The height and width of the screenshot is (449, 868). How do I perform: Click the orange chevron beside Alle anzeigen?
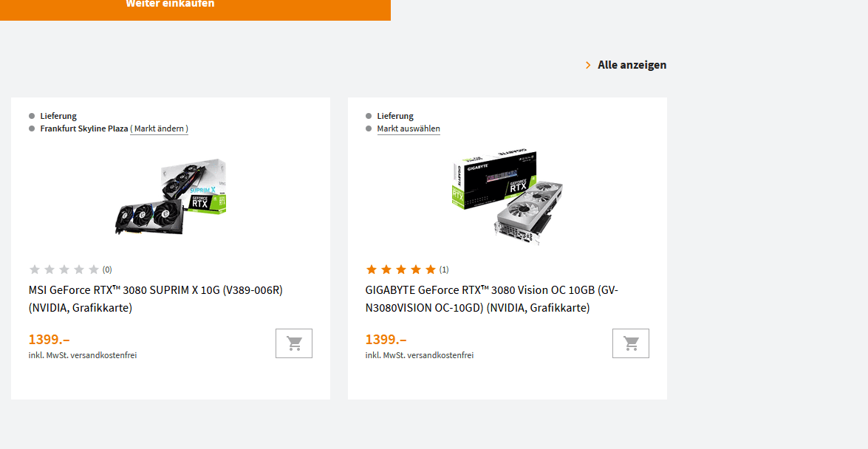pyautogui.click(x=588, y=65)
